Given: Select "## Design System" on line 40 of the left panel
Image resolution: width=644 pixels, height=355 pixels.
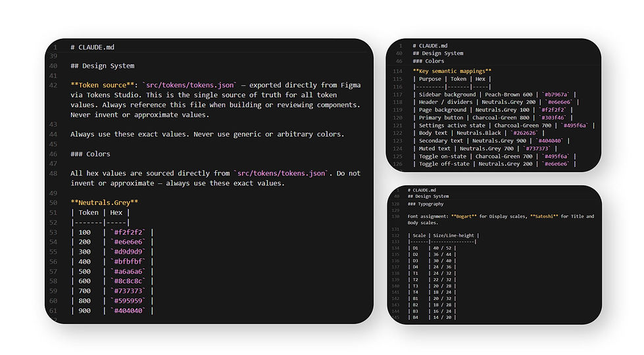Looking at the screenshot, I should click(102, 66).
